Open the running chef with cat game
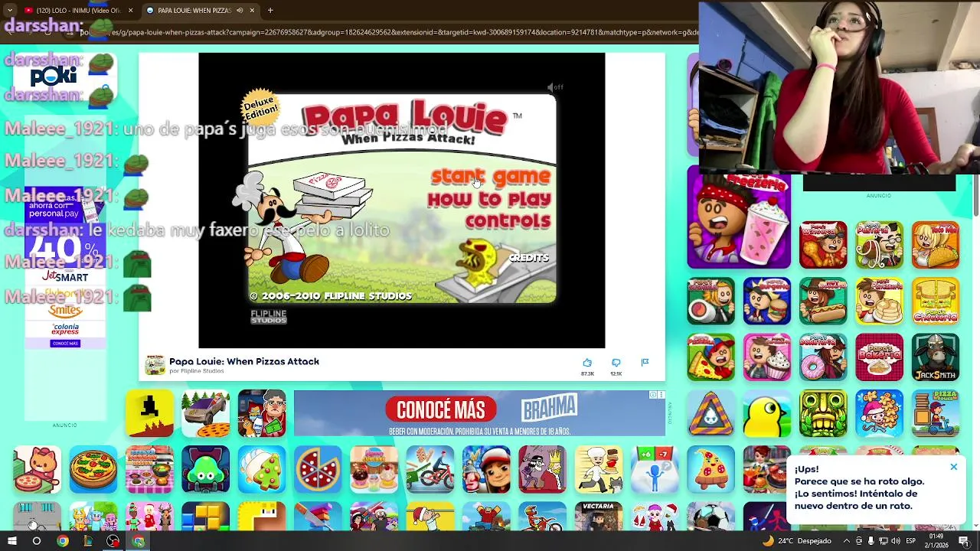The width and height of the screenshot is (980, 551). pos(598,469)
